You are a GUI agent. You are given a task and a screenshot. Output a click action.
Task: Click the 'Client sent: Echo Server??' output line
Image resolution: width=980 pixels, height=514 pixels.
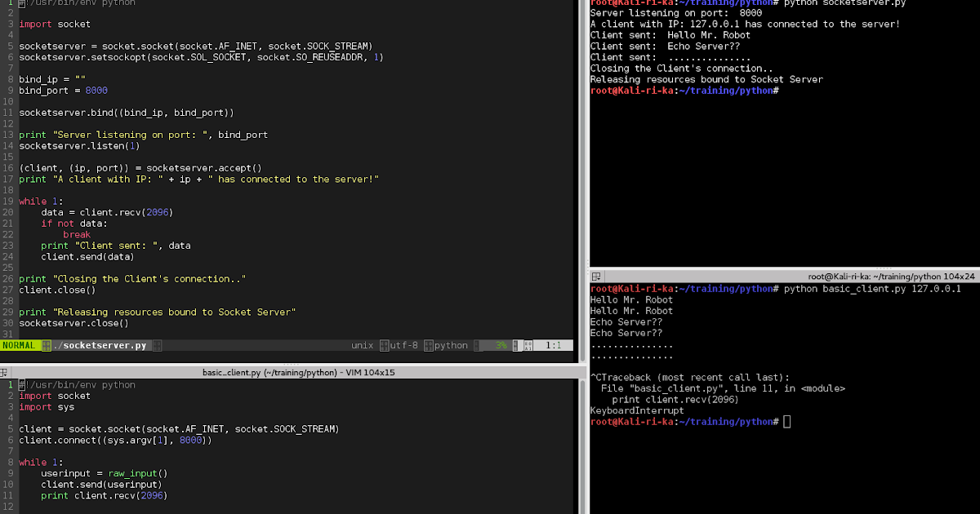coord(665,47)
